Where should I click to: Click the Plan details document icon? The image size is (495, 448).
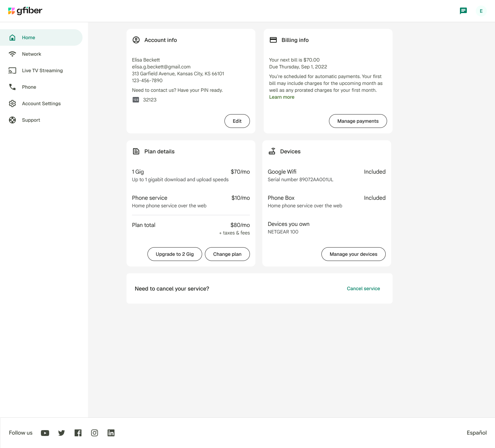(136, 151)
